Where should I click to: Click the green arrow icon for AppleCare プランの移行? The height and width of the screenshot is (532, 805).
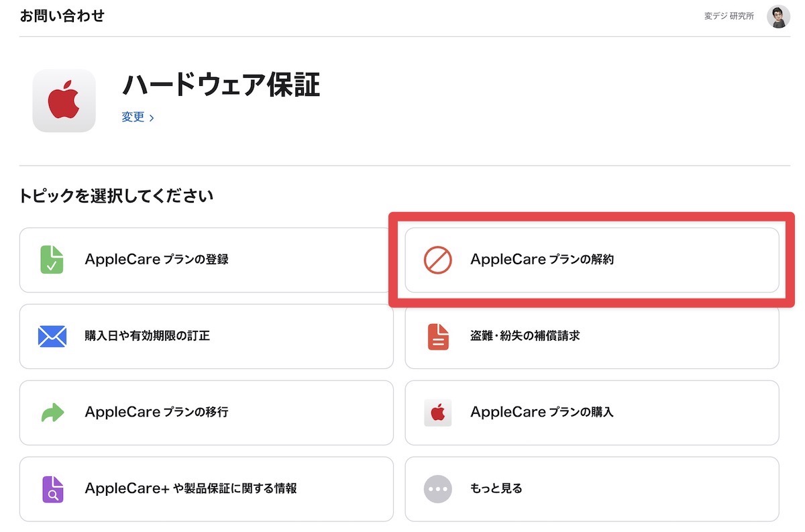52,413
